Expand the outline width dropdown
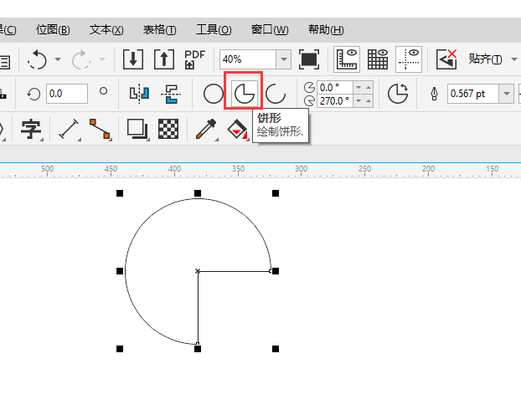This screenshot has width=521, height=420. pos(506,93)
